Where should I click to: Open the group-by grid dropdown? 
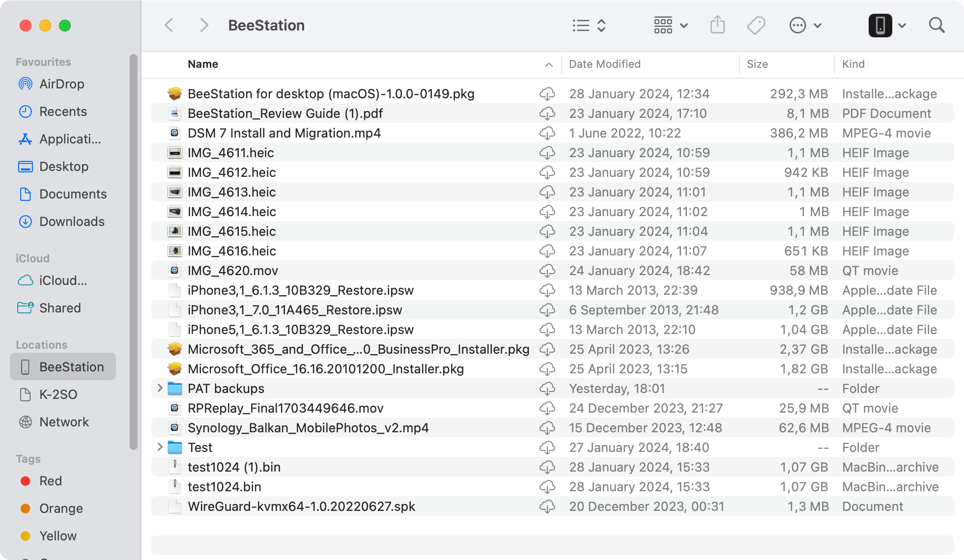click(x=671, y=26)
